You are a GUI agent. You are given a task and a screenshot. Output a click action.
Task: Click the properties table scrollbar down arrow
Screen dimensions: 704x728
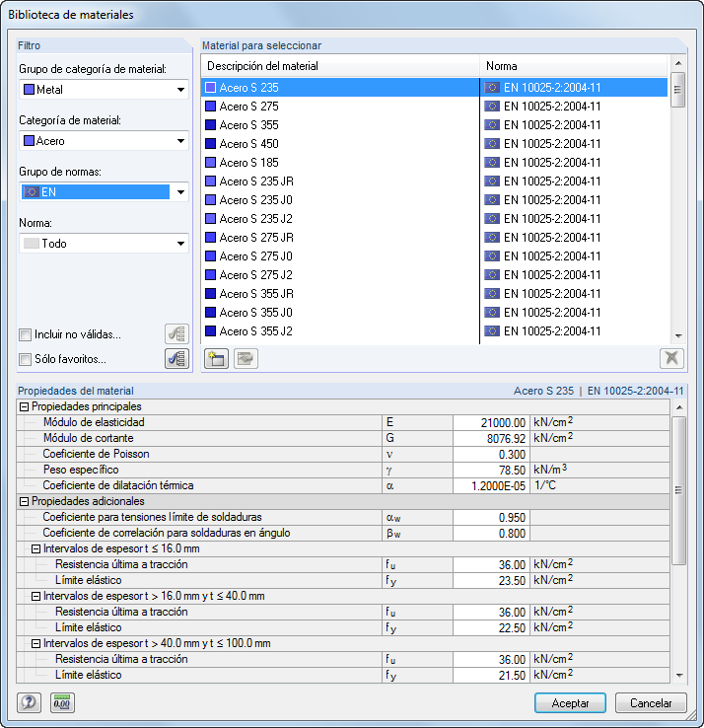point(679,676)
